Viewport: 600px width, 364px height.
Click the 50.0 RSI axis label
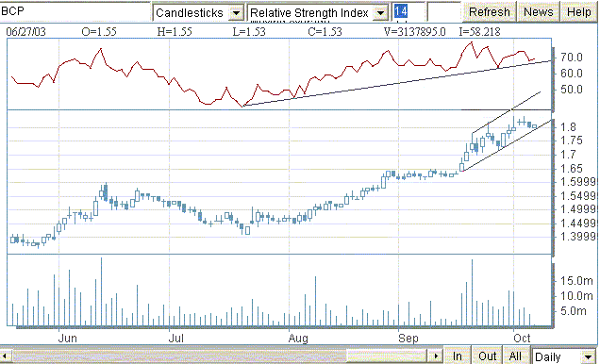point(572,89)
